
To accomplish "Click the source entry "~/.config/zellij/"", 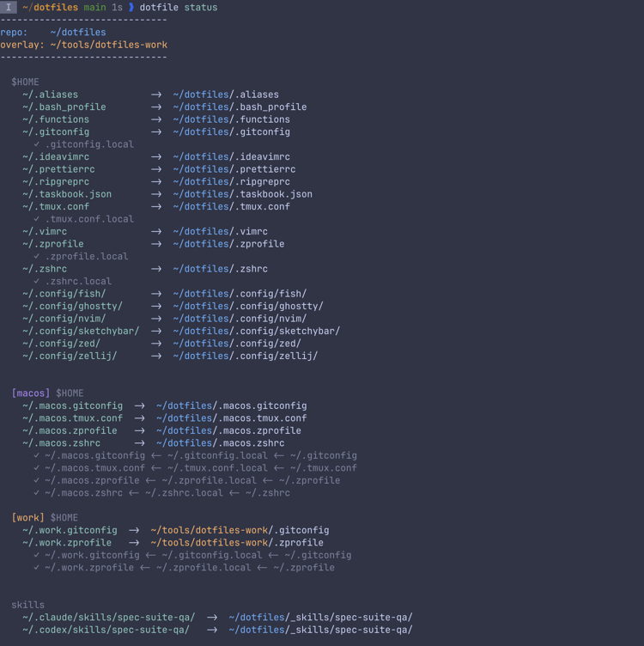I will pos(70,356).
